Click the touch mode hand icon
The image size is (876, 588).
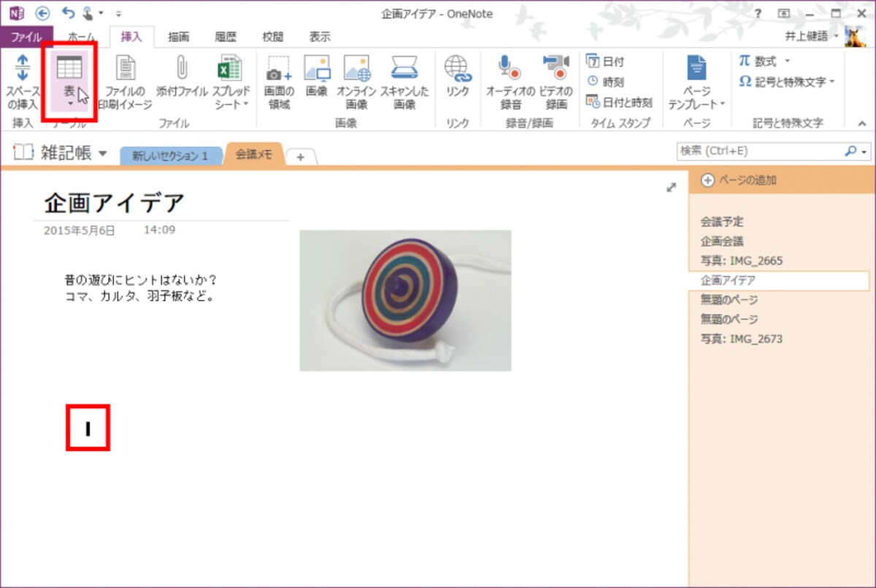[x=89, y=12]
